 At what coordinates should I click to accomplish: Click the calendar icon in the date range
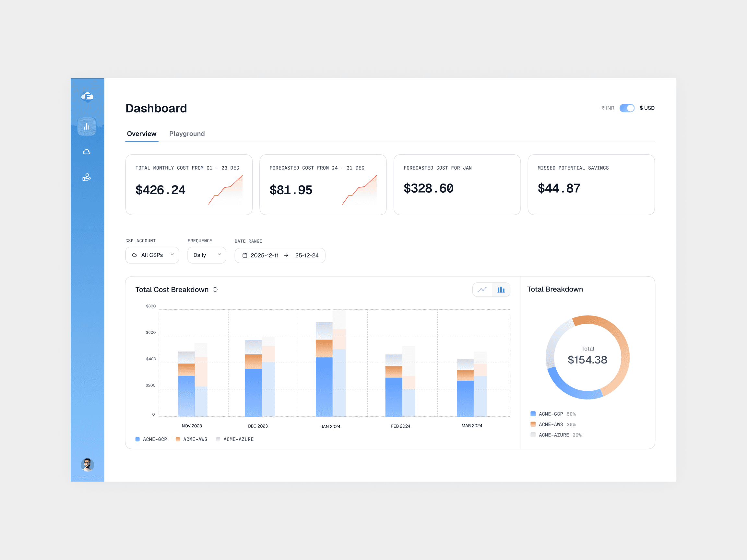245,255
